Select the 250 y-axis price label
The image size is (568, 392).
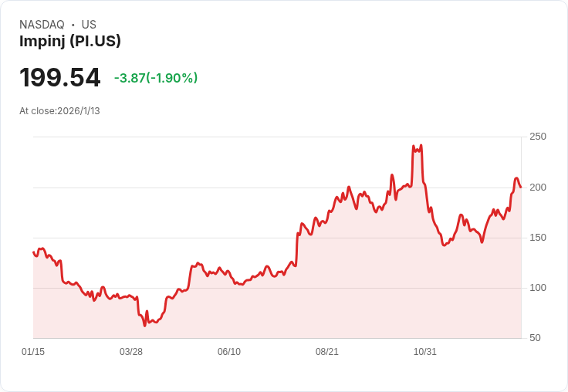tap(538, 137)
